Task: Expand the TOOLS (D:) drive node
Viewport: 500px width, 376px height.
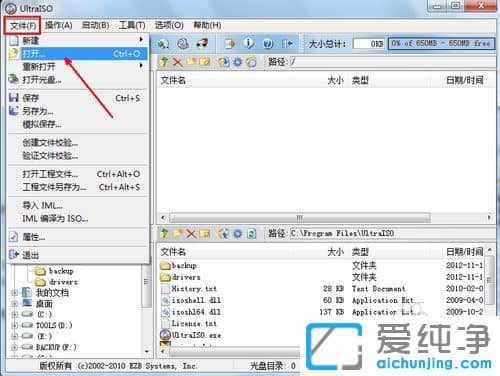Action: pos(14,325)
